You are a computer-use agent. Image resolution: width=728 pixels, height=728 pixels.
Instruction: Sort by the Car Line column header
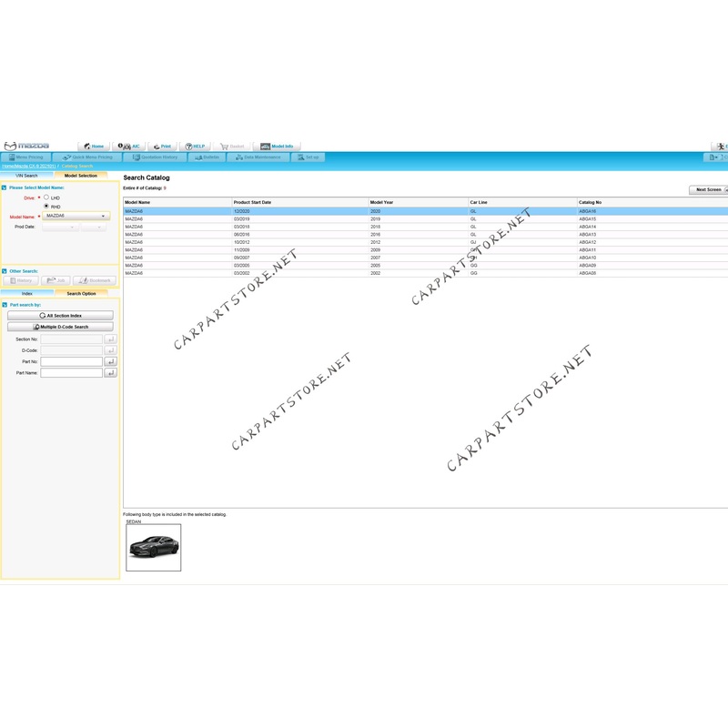(522, 202)
